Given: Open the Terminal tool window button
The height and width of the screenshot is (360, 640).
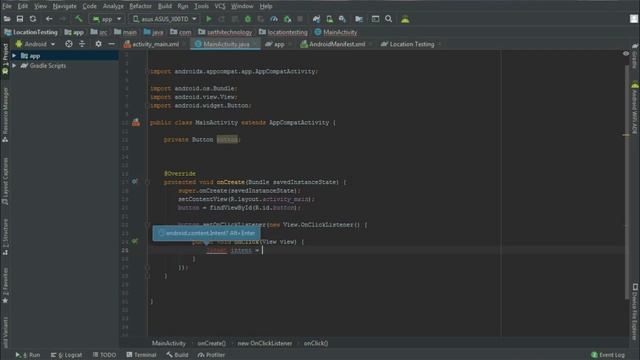Looking at the screenshot, I should (141, 355).
